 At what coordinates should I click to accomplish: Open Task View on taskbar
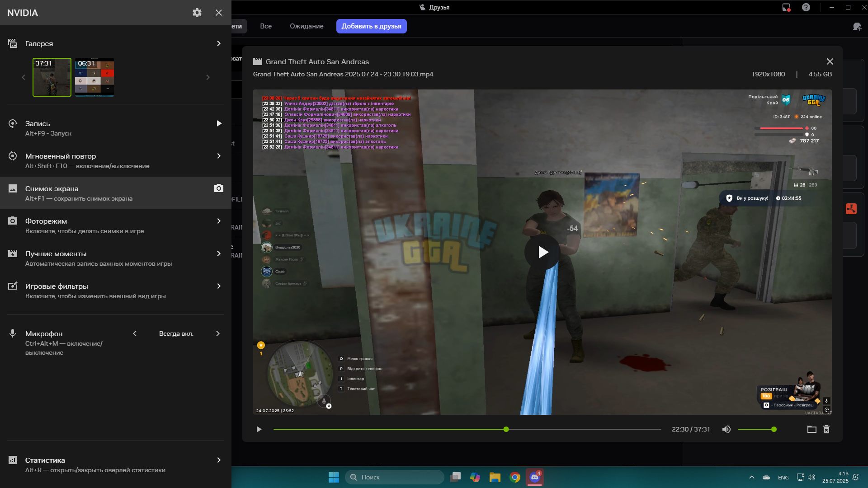pyautogui.click(x=455, y=477)
